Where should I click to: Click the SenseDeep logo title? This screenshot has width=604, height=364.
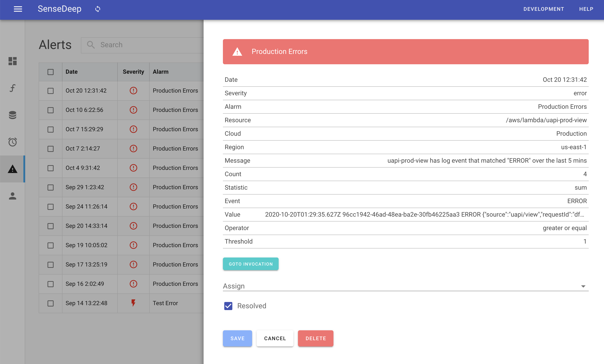tap(59, 9)
